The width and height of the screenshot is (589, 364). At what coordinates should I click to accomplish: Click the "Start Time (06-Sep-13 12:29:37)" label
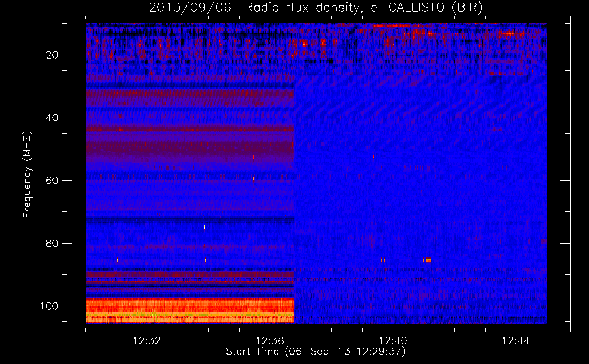click(316, 352)
